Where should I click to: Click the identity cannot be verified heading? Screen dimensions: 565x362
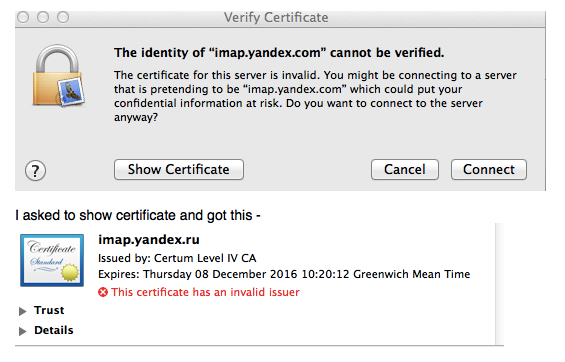pyautogui.click(x=279, y=53)
